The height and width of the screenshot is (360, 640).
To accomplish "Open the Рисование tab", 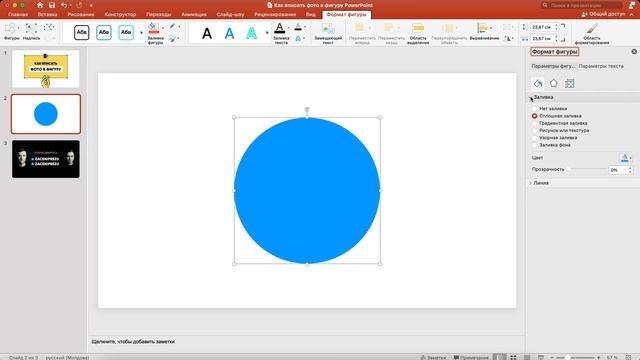I will pos(80,14).
